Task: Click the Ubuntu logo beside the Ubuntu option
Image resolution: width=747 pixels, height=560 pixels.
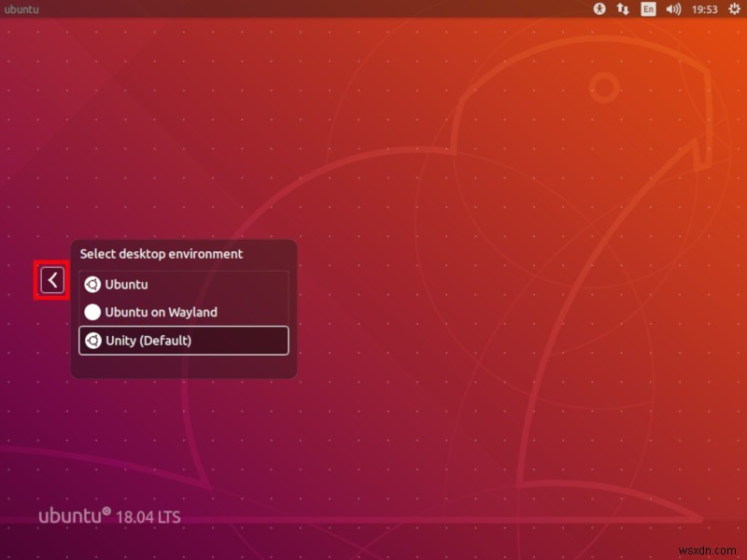Action: (x=92, y=285)
